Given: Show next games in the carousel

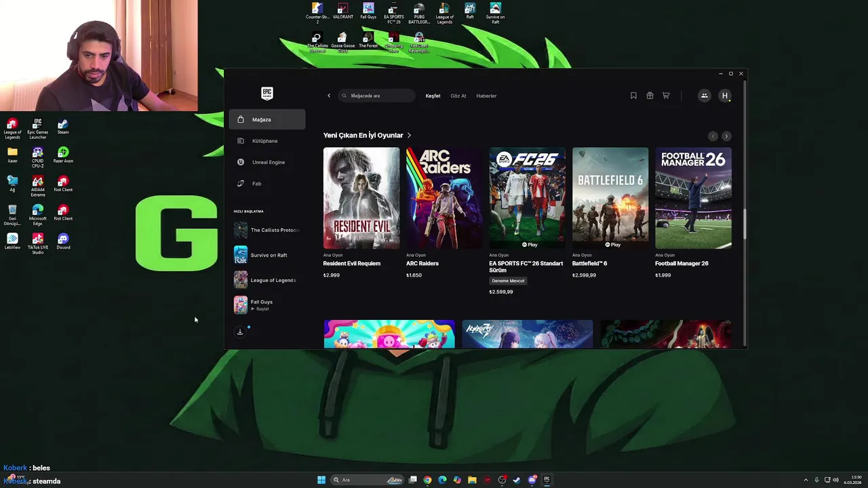Looking at the screenshot, I should (x=726, y=136).
